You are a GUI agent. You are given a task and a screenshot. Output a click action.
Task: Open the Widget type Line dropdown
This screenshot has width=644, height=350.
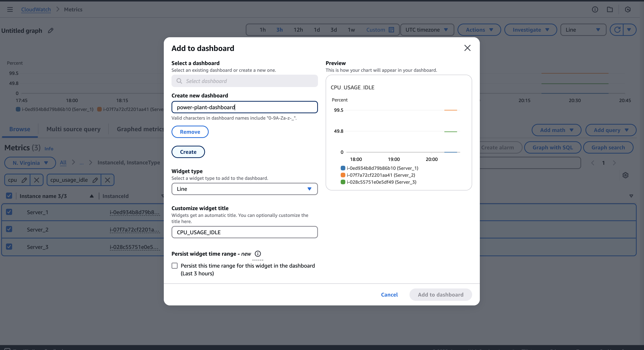(245, 189)
